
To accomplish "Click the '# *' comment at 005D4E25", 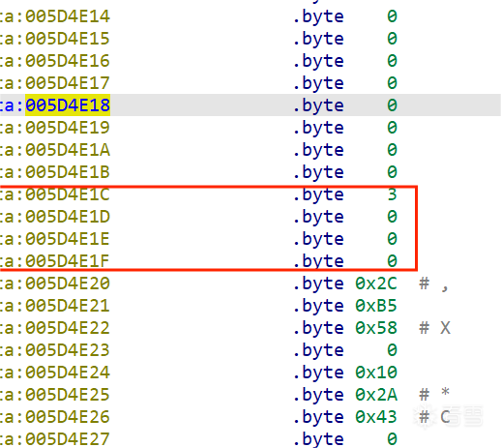I will (x=434, y=394).
